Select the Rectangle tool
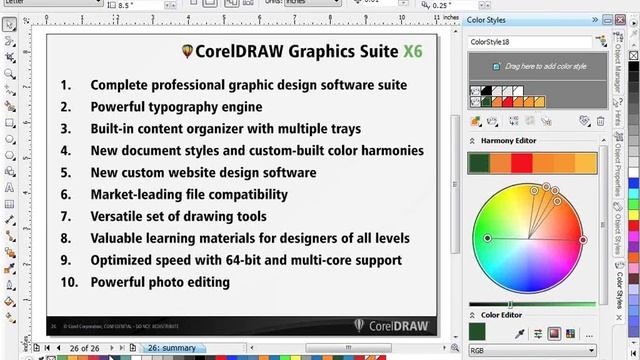640x360 pixels. tap(9, 123)
